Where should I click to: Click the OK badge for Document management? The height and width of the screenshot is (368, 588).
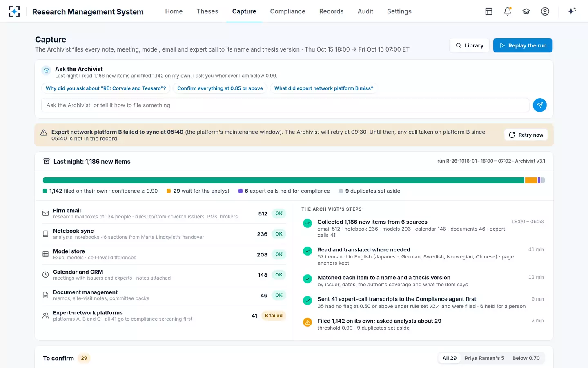point(279,295)
